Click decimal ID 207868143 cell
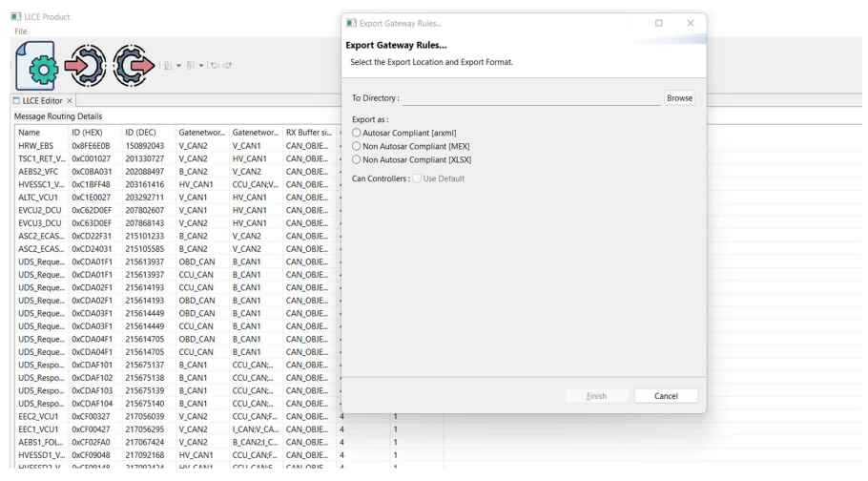 [x=144, y=223]
